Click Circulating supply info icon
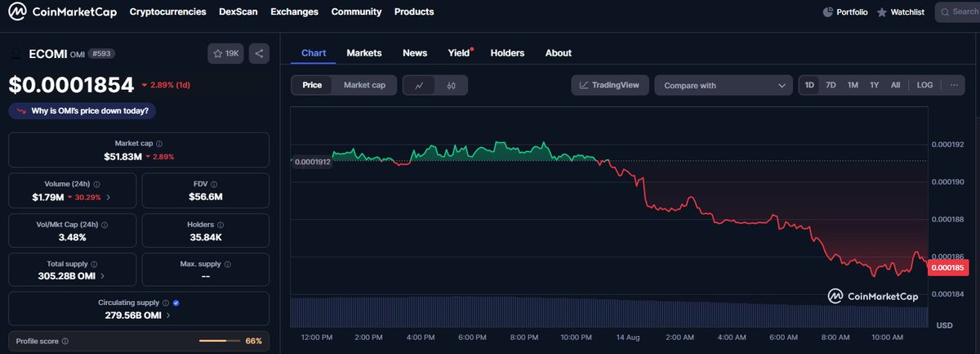Screen dimensions: 980x354 pos(166,302)
